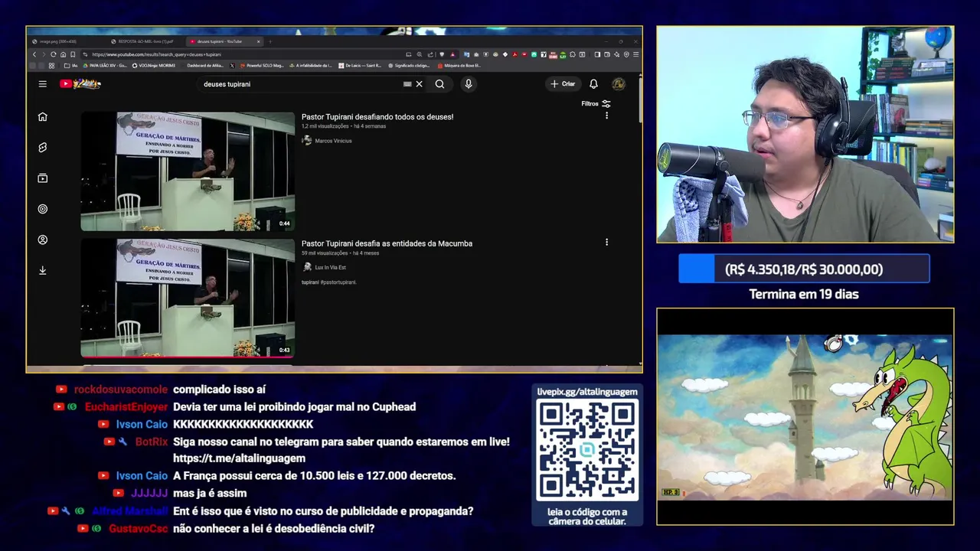
Task: Reload the page in browser toolbar
Action: [53, 54]
